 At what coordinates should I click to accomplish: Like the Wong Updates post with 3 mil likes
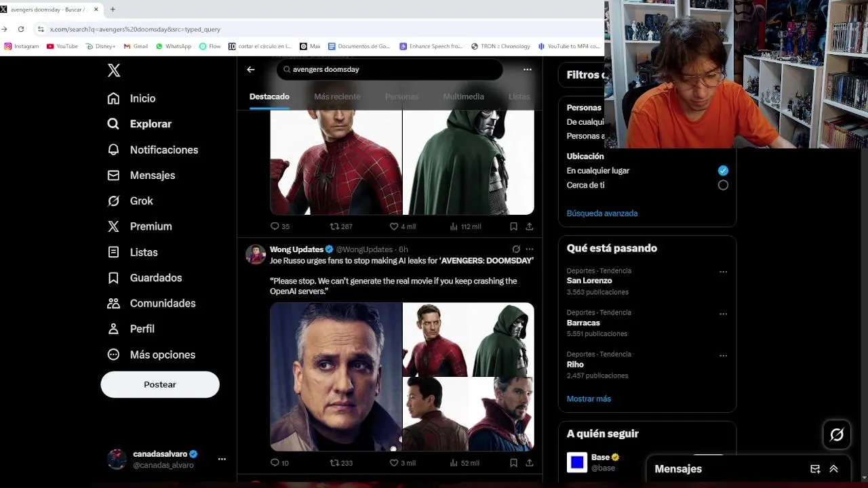click(x=402, y=463)
